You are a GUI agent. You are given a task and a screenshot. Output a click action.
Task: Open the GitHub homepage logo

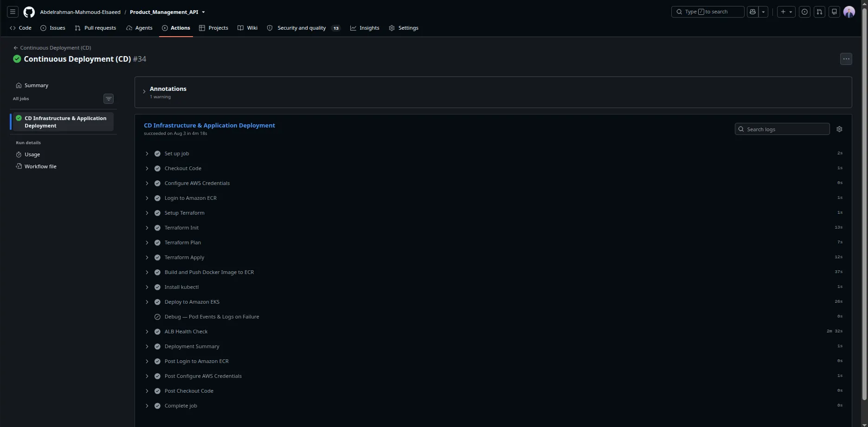[29, 12]
